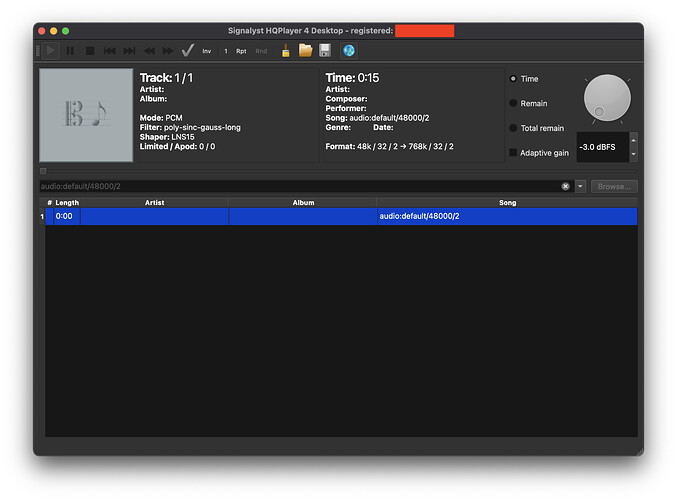The image size is (676, 500).
Task: Click the Format 48k / 32 / 2 text
Action: [x=389, y=147]
